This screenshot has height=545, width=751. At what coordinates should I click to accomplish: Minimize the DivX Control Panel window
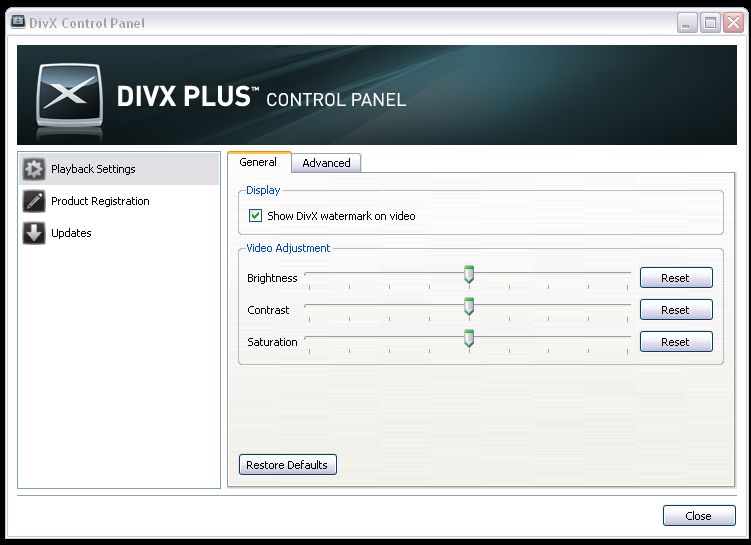687,23
